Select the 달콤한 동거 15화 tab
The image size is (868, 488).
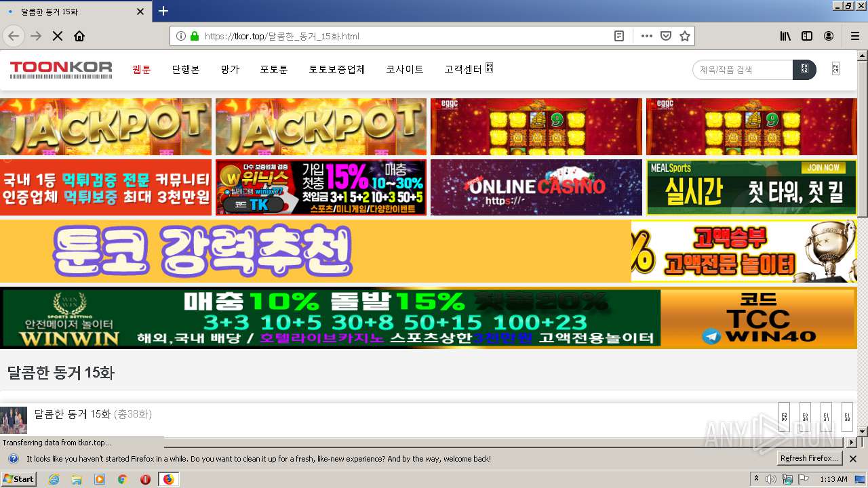pos(76,12)
